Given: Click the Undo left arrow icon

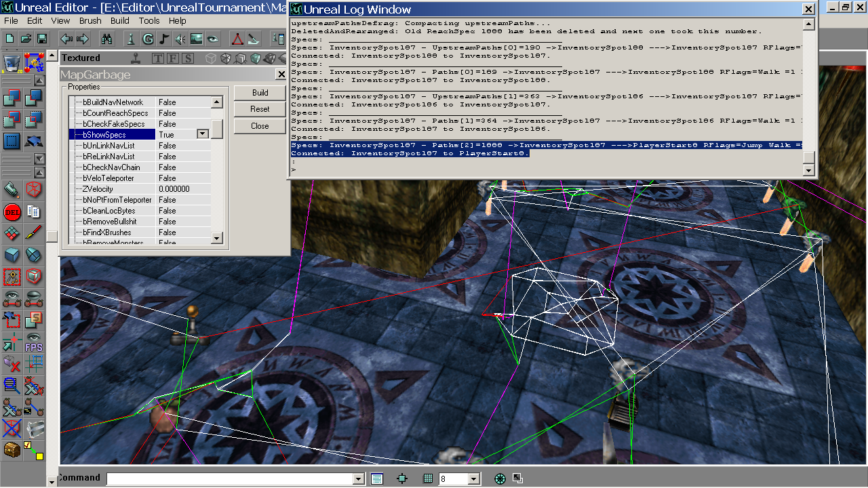Looking at the screenshot, I should (66, 39).
